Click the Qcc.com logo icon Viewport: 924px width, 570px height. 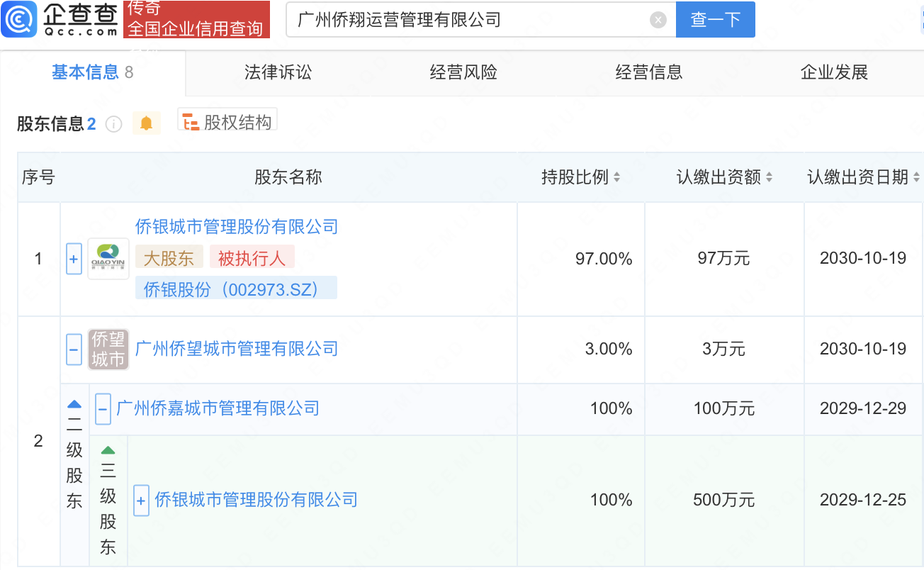[19, 19]
